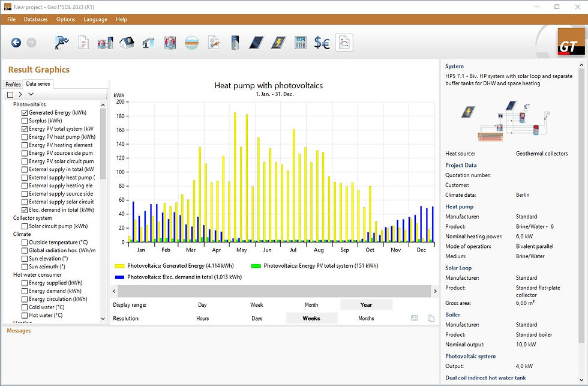Save the graphic with the disk icon

[414, 318]
